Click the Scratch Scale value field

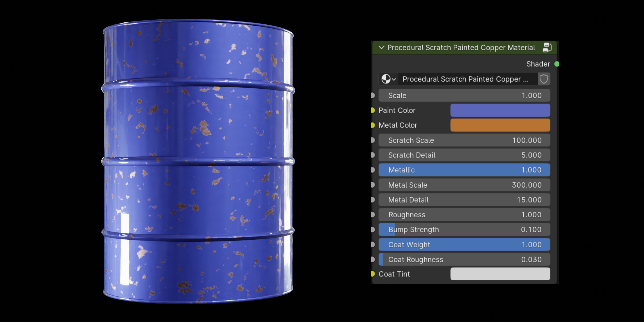(464, 140)
